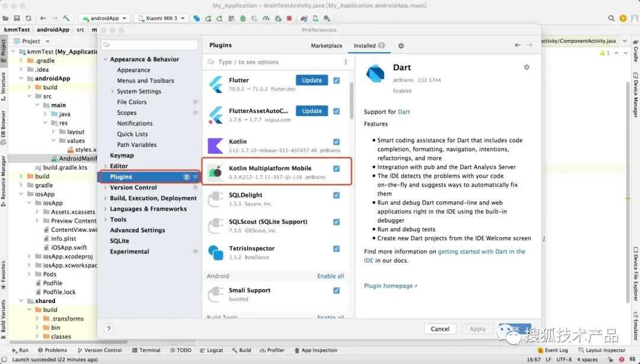
Task: Open the Logcat tool window tab
Action: pyautogui.click(x=212, y=350)
